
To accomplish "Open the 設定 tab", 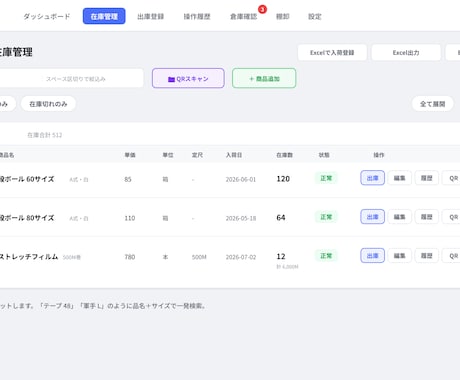I will [x=315, y=16].
